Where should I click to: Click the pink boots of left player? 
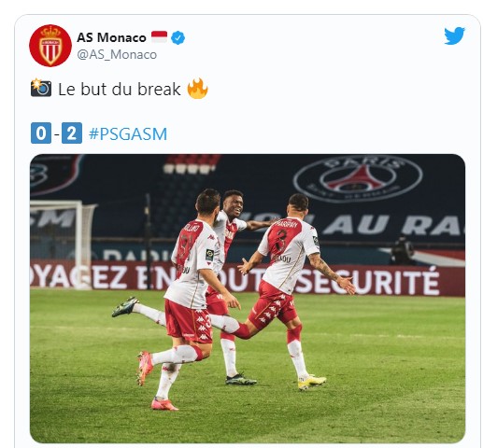pyautogui.click(x=154, y=381)
